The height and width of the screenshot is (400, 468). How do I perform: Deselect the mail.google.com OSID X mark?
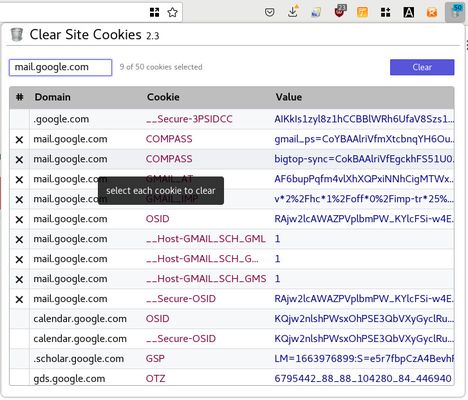19,220
